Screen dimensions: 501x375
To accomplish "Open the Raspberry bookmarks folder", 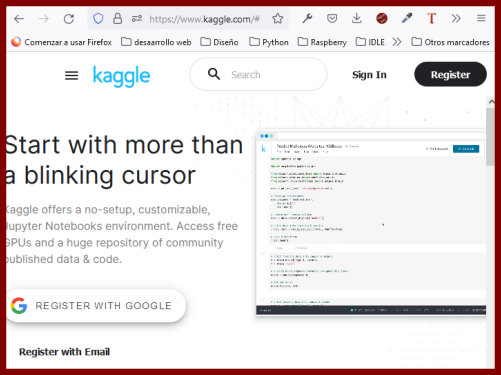I will point(322,42).
